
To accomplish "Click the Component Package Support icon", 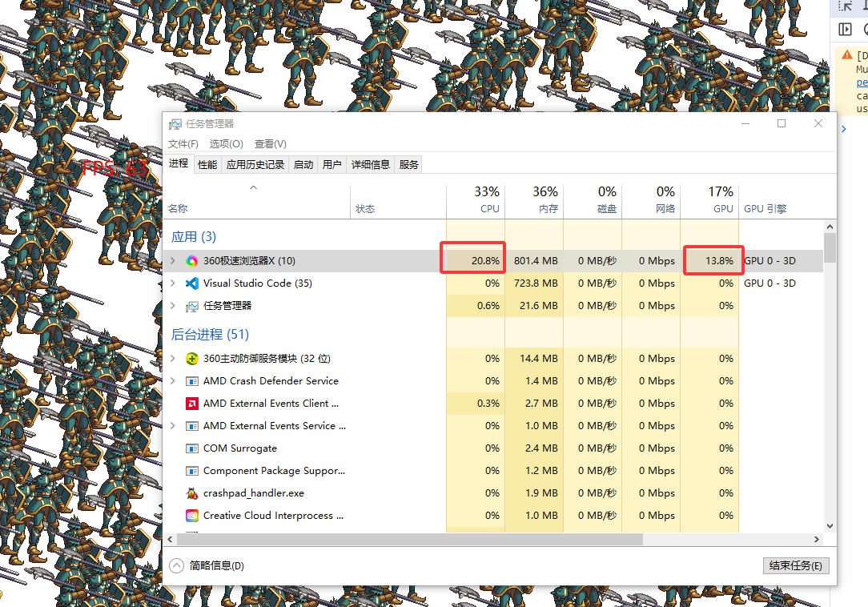I will tap(192, 471).
